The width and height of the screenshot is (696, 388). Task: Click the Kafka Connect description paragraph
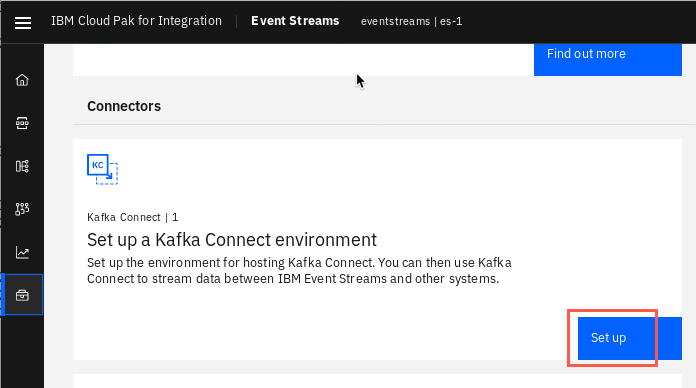(x=299, y=271)
